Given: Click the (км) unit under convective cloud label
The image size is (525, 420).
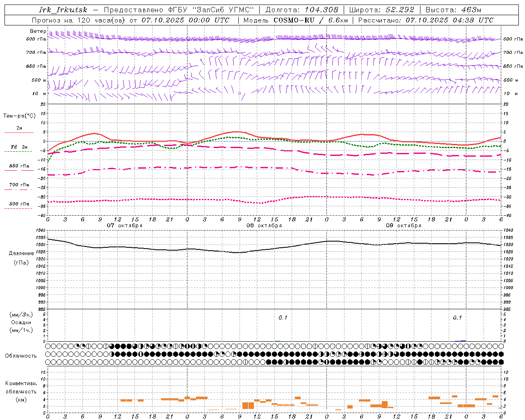Looking at the screenshot, I should click(21, 399).
